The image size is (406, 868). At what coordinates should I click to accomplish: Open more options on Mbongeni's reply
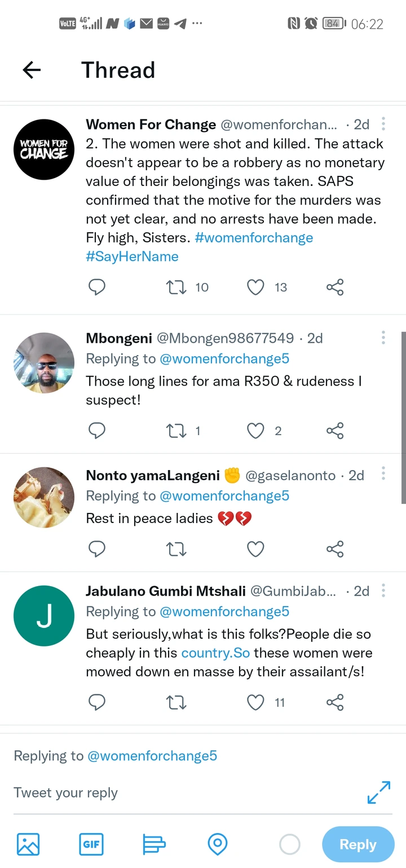[x=383, y=338]
